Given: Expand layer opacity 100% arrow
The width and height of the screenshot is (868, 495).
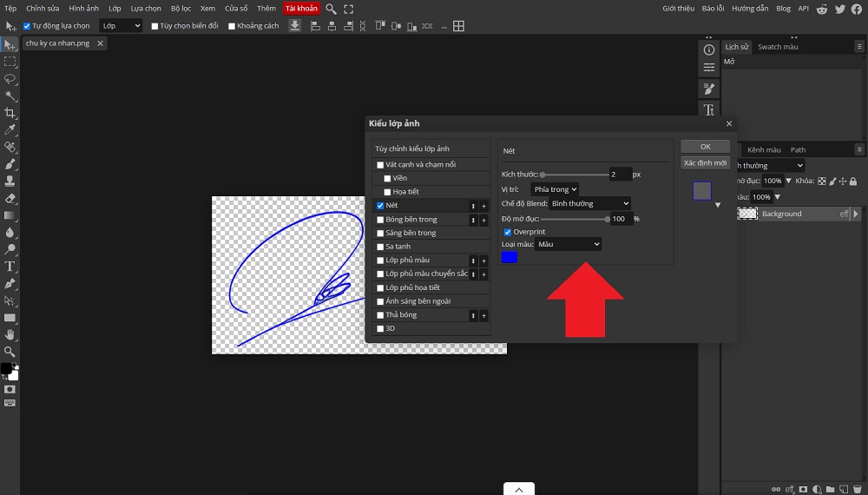Looking at the screenshot, I should click(x=788, y=181).
